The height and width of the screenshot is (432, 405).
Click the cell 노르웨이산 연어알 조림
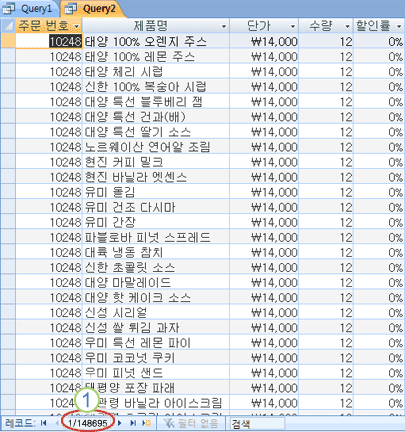point(156,147)
